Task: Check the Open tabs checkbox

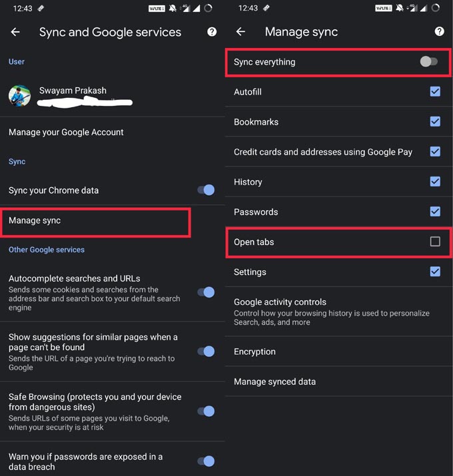Action: coord(435,242)
